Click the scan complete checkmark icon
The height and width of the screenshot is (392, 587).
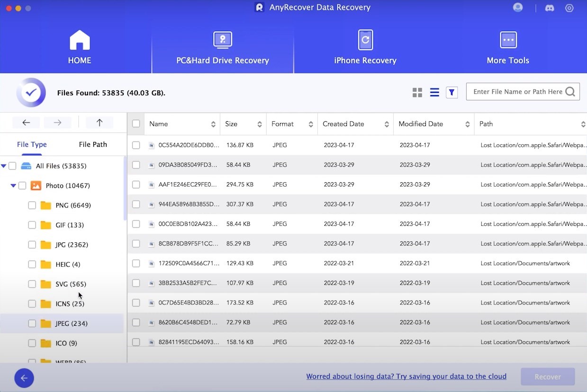pyautogui.click(x=31, y=92)
